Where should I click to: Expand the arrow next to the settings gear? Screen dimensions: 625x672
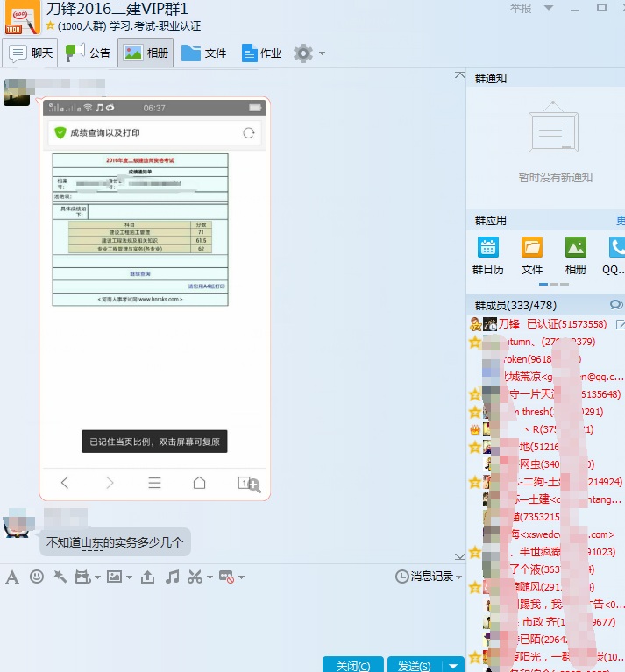pos(322,53)
